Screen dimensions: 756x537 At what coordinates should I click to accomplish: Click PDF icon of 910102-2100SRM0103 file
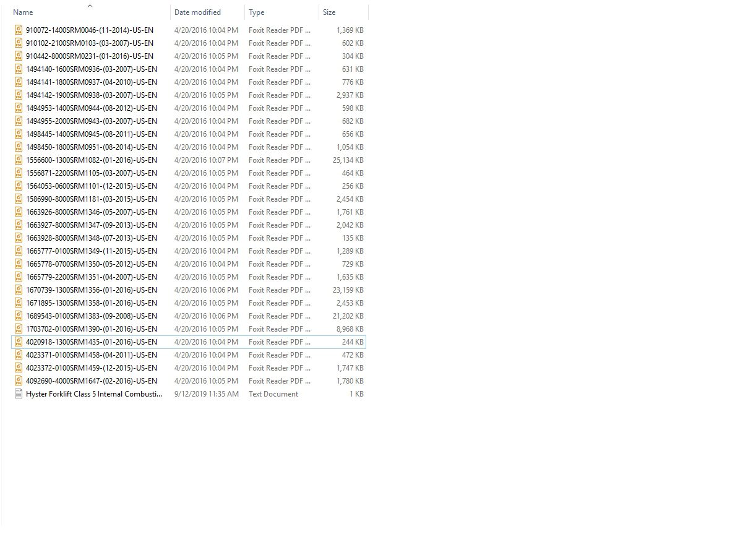click(x=19, y=43)
